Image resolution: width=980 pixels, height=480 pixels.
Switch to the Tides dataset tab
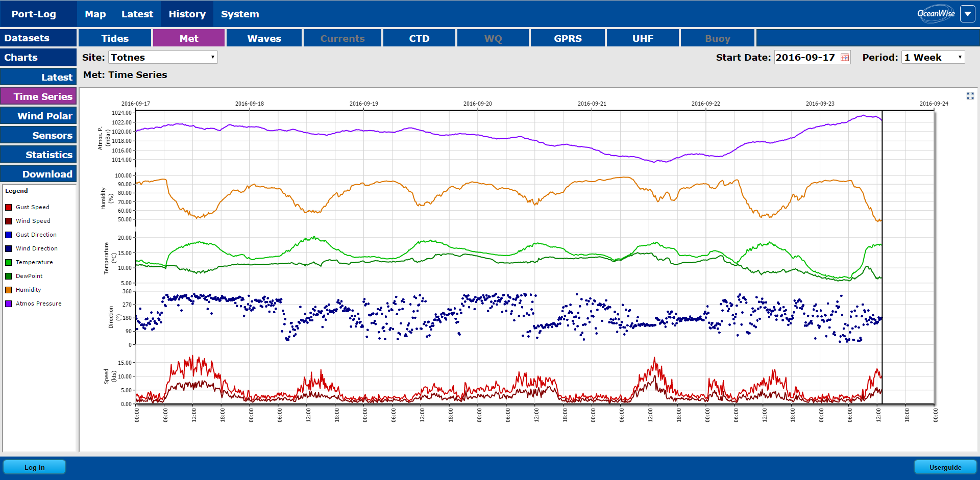(x=115, y=38)
